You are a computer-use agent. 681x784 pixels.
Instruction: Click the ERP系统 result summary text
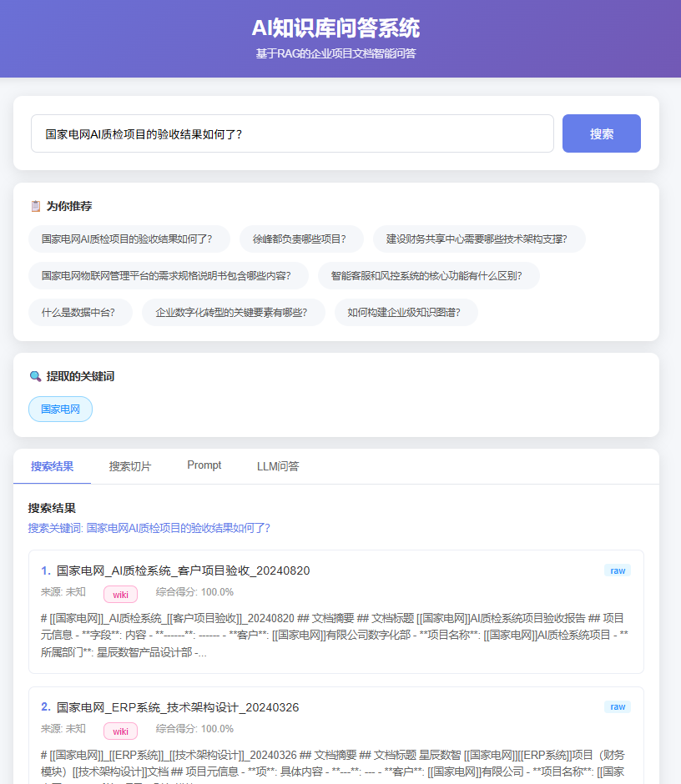click(x=335, y=766)
